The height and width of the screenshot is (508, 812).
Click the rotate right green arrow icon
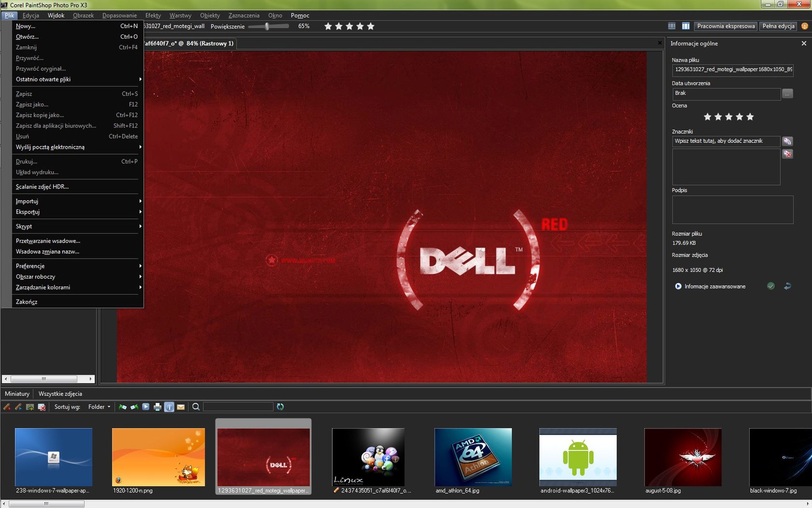[134, 407]
